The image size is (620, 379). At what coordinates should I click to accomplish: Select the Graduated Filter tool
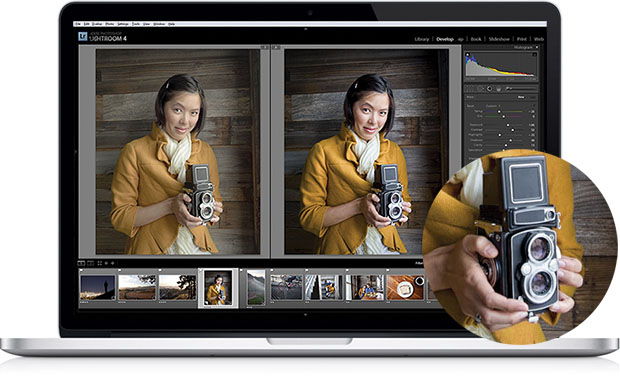499,89
